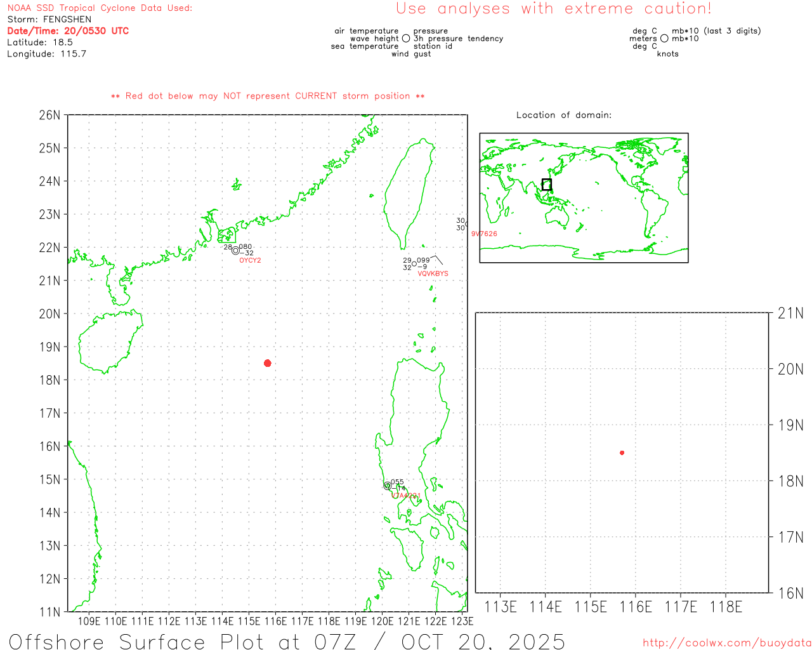812x650 pixels.
Task: Click the OYCY2 station circle marker
Action: coord(235,251)
